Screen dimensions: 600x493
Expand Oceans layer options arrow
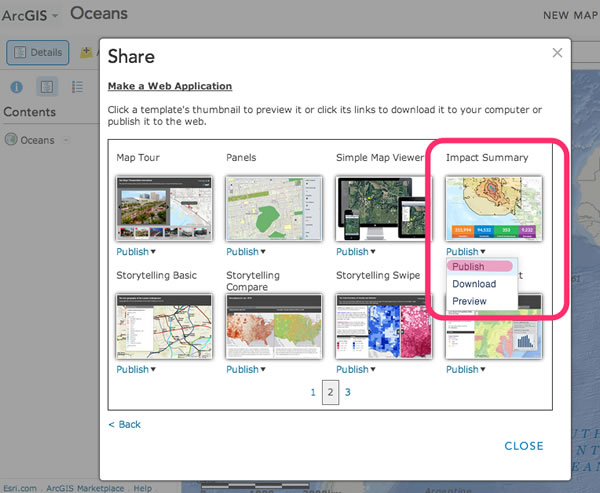pyautogui.click(x=66, y=140)
